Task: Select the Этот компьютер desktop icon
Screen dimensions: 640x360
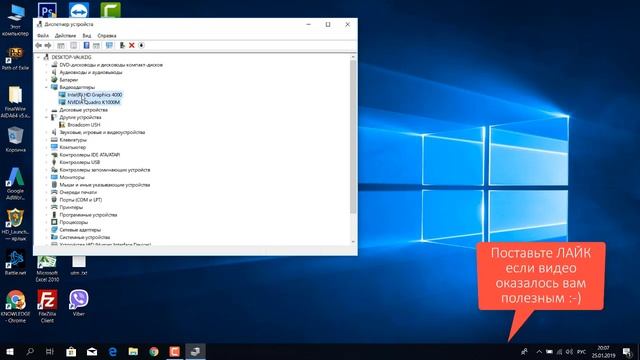Action: tap(16, 20)
